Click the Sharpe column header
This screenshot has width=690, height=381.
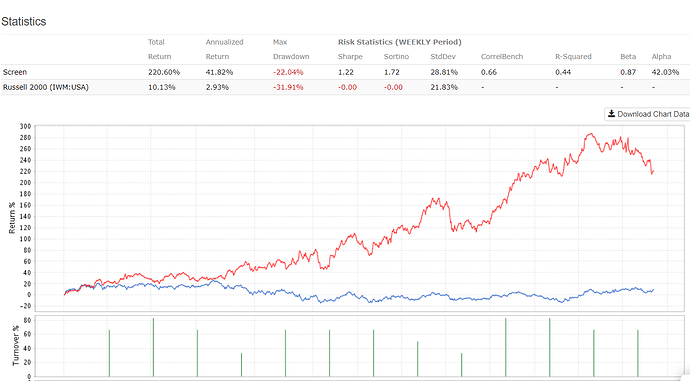pyautogui.click(x=350, y=57)
